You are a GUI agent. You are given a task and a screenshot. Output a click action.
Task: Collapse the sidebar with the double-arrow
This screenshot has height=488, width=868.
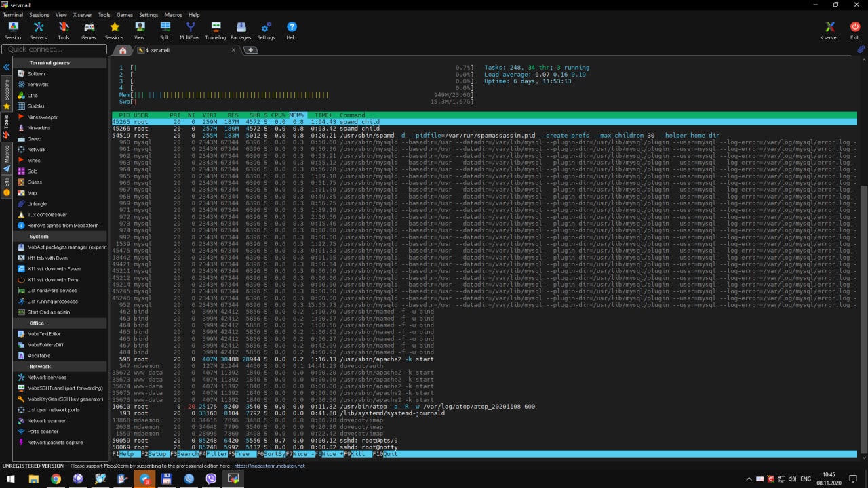coord(6,67)
